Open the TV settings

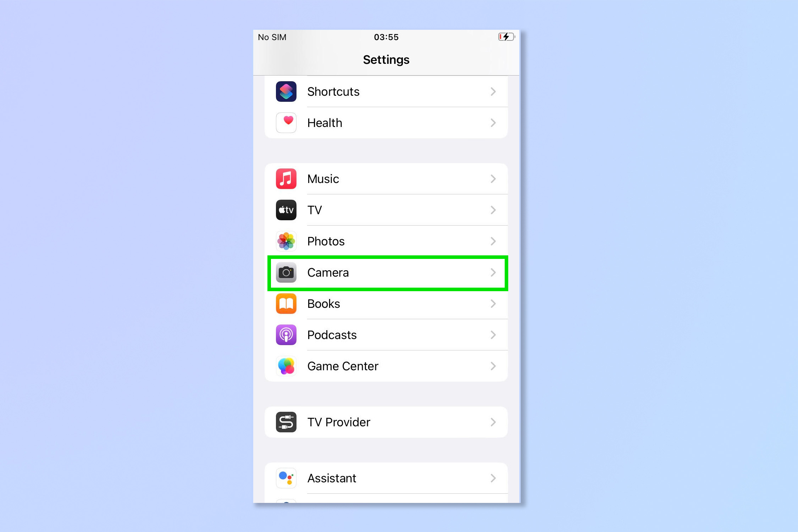(x=387, y=210)
